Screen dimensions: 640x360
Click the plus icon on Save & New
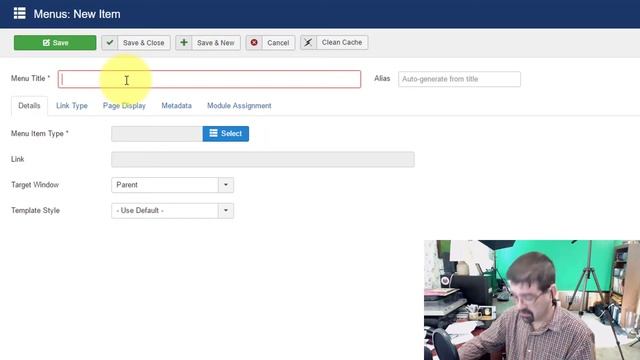(x=184, y=42)
